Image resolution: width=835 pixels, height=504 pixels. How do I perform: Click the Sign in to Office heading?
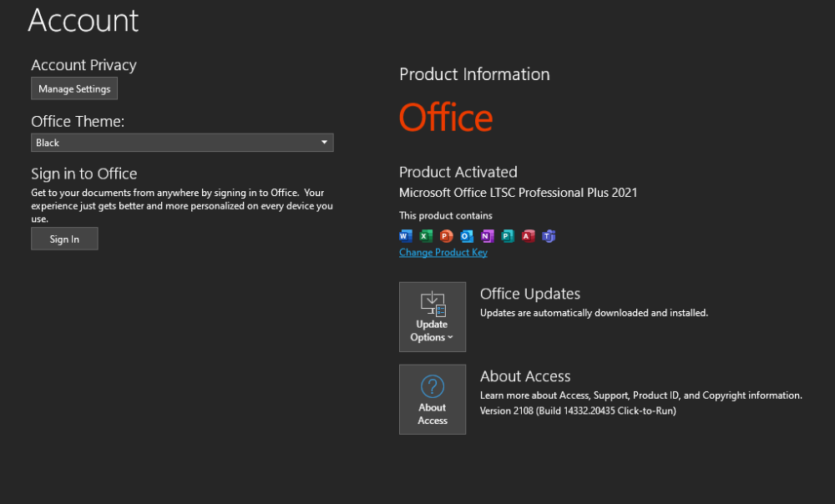(84, 174)
